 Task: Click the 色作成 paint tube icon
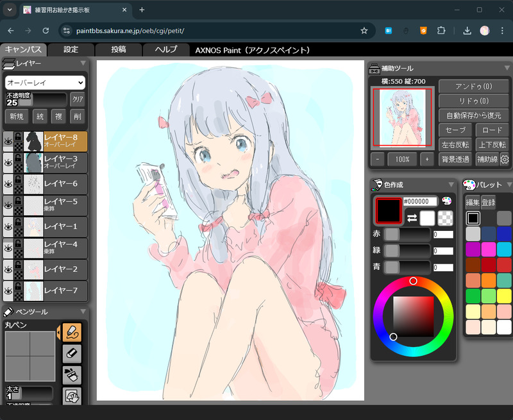pyautogui.click(x=376, y=185)
